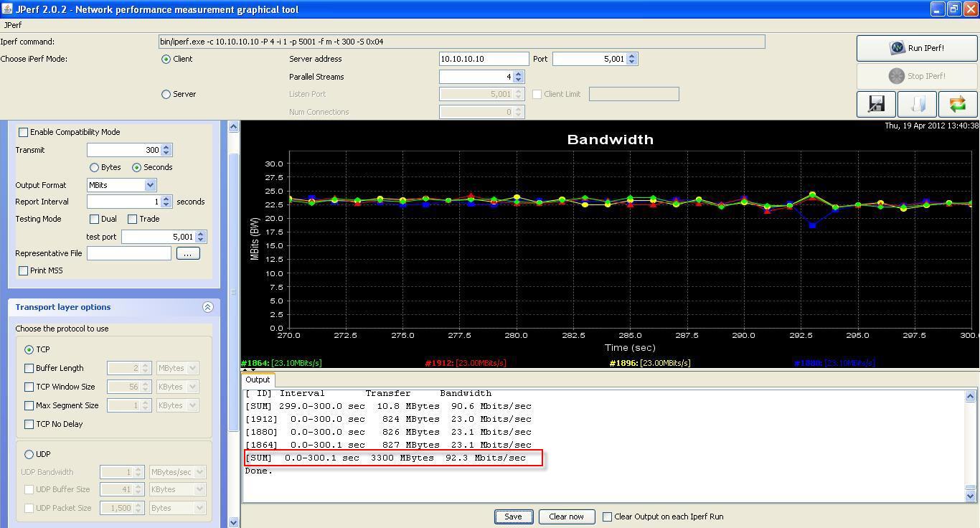The image size is (980, 528).
Task: Select the TCP protocol radio button
Action: pos(29,349)
